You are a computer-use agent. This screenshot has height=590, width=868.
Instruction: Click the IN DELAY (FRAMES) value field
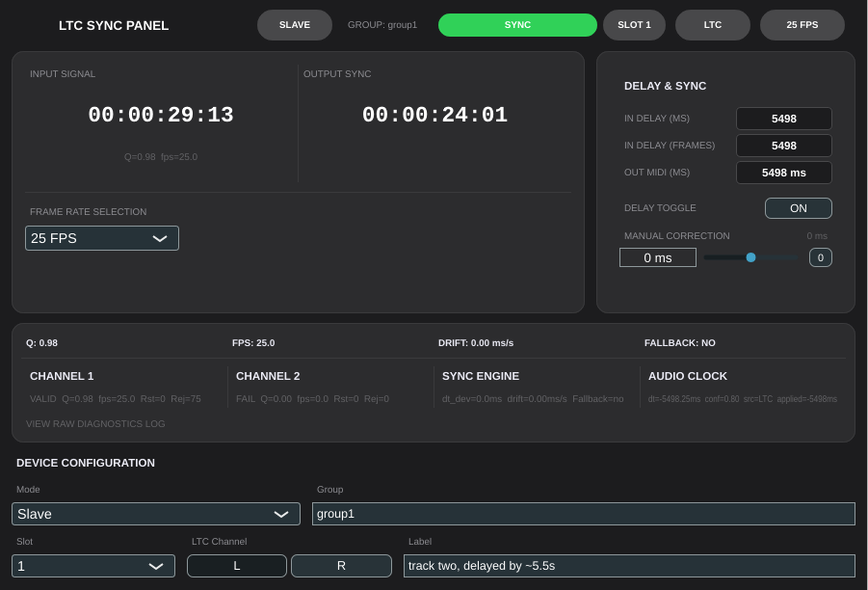coord(784,146)
